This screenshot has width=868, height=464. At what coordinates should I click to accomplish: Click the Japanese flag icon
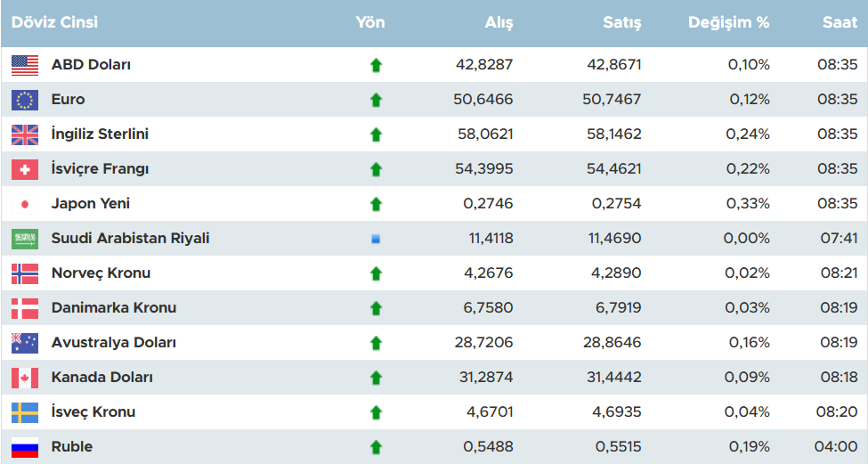tap(25, 204)
